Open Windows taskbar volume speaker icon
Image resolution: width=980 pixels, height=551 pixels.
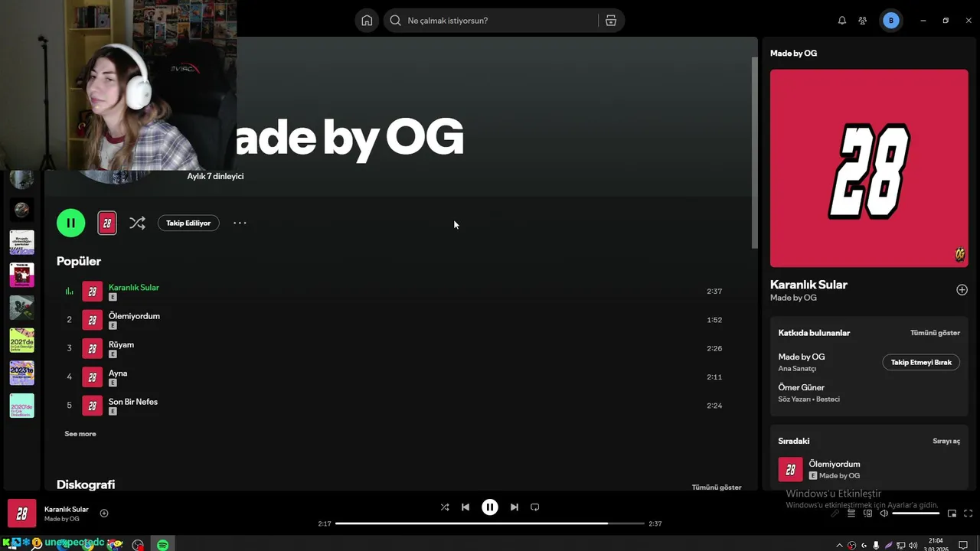(x=913, y=545)
